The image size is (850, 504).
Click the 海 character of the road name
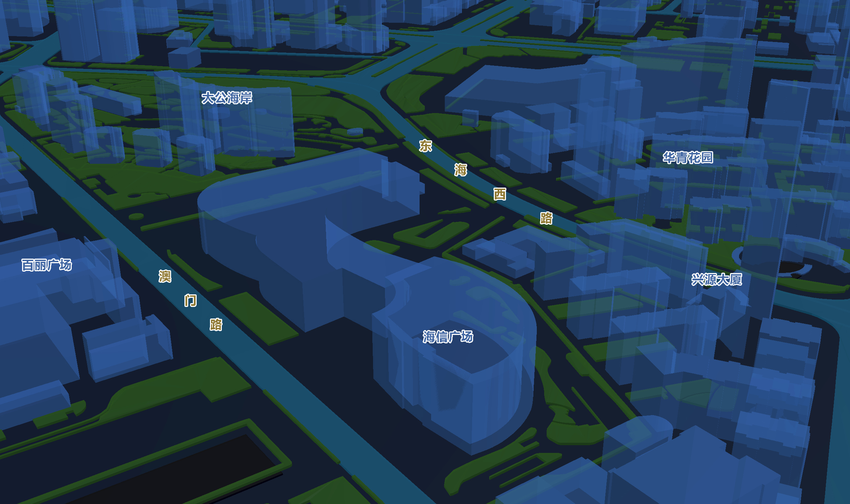pyautogui.click(x=461, y=170)
